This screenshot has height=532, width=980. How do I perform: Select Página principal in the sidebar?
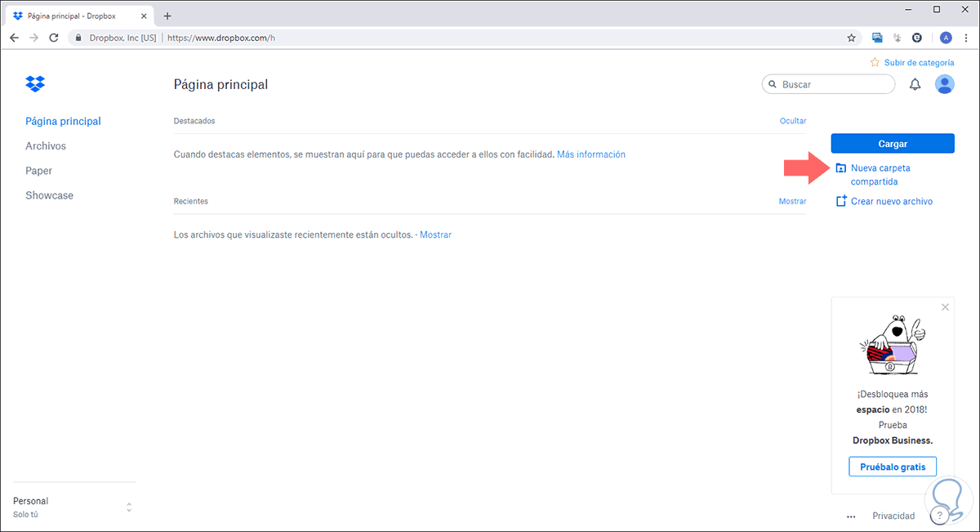point(63,121)
